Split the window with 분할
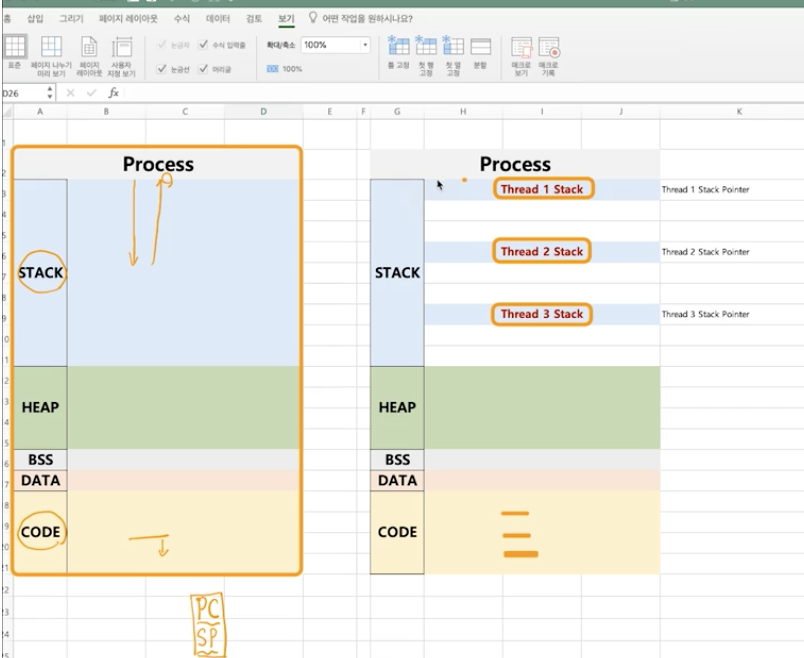The height and width of the screenshot is (658, 804). coord(480,52)
